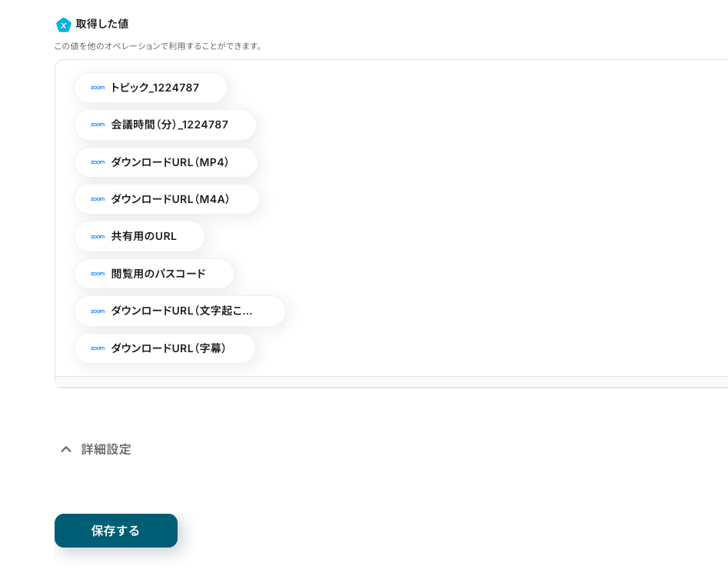Click the Zoom icon beside トピック_1224787
Image resolution: width=728 pixels, height=576 pixels.
pyautogui.click(x=98, y=88)
